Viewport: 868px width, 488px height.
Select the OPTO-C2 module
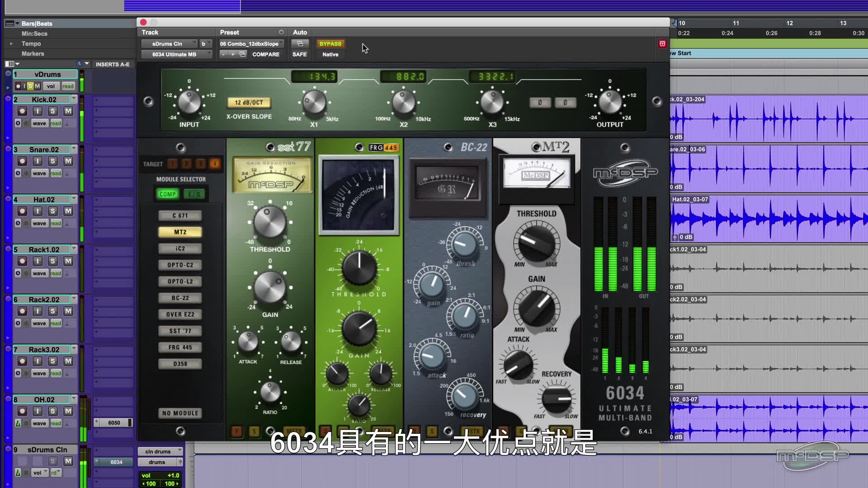click(180, 265)
